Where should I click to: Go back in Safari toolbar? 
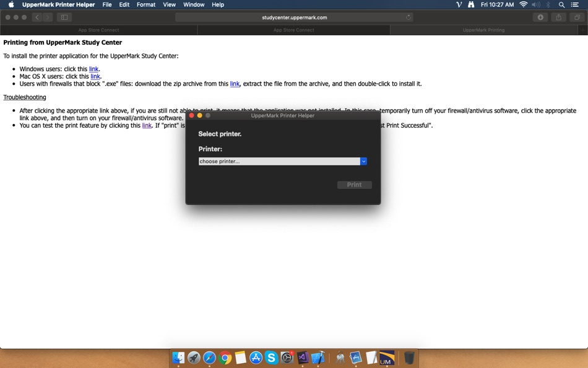coord(37,17)
